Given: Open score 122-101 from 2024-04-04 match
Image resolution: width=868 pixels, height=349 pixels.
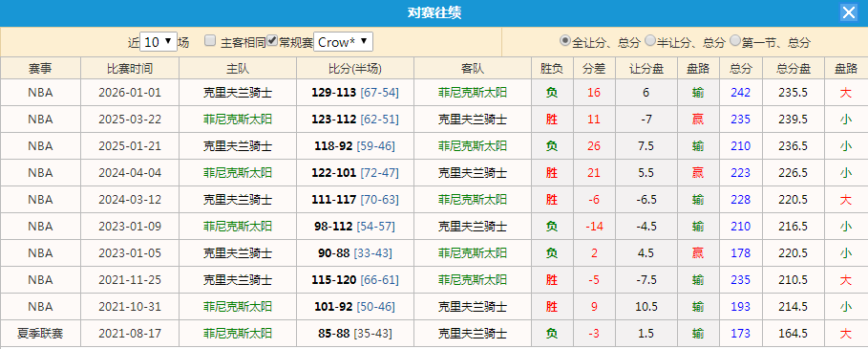Looking at the screenshot, I should click(x=334, y=173).
